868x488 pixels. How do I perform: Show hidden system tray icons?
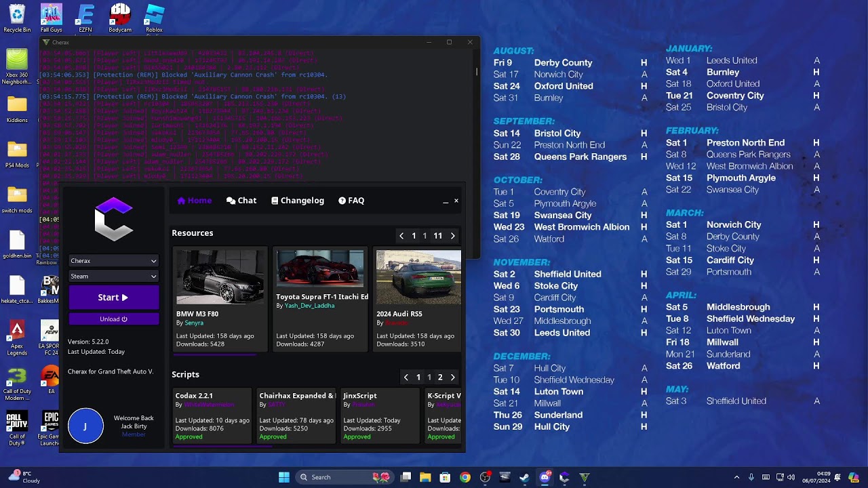(x=737, y=477)
